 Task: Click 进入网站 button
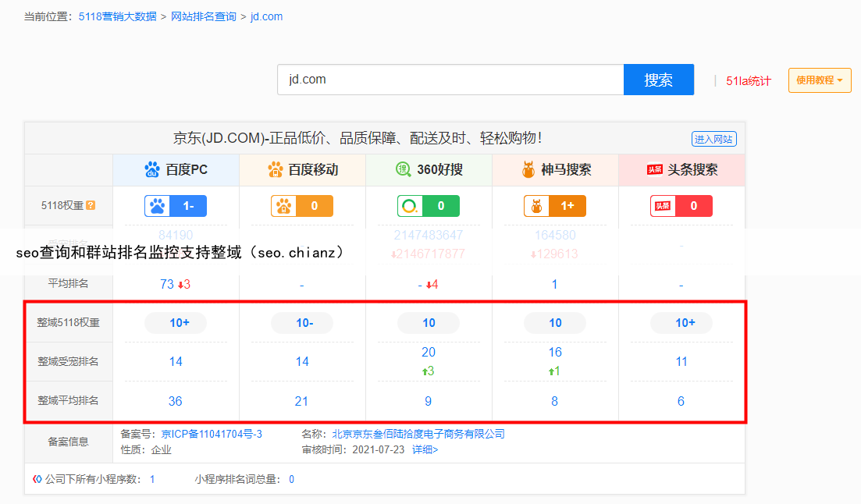pos(713,139)
